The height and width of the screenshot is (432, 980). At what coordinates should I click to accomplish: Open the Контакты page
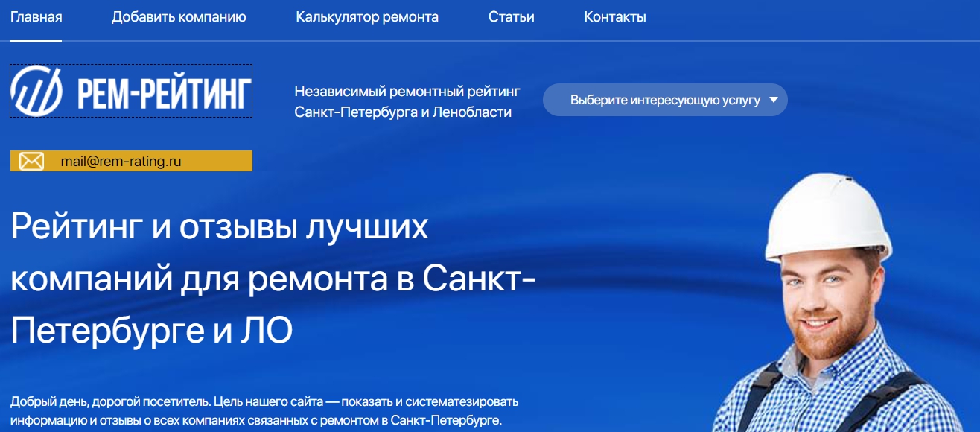pos(615,17)
